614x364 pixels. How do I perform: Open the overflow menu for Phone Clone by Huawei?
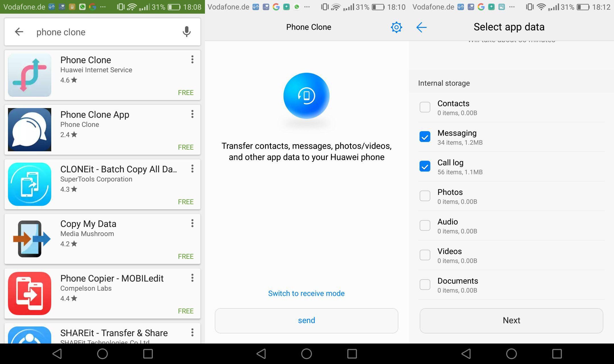[x=192, y=59]
